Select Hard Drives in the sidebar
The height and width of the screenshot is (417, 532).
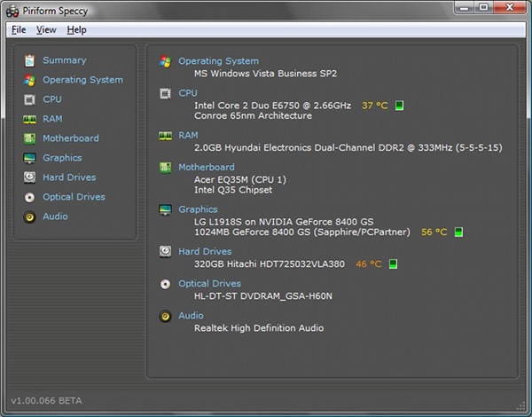pyautogui.click(x=69, y=177)
